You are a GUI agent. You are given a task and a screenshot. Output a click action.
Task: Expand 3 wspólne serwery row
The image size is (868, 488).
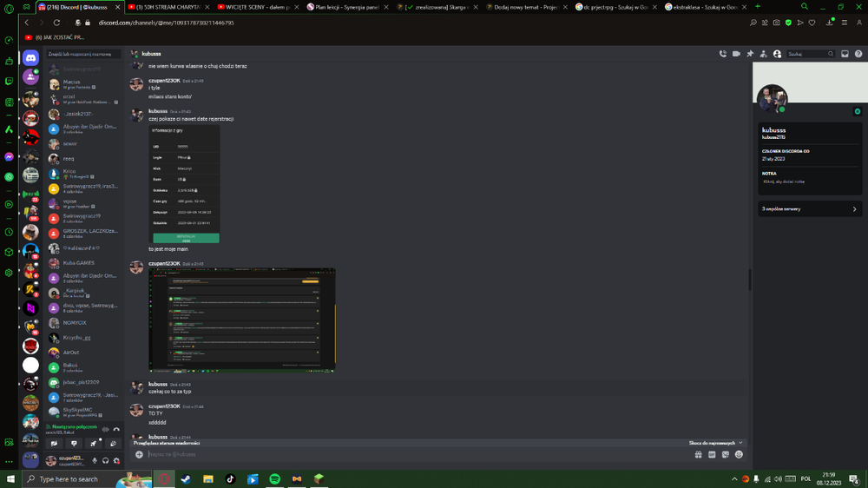(x=809, y=208)
